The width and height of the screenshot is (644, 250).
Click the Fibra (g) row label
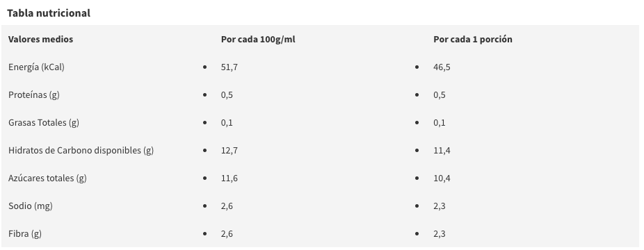(24, 233)
